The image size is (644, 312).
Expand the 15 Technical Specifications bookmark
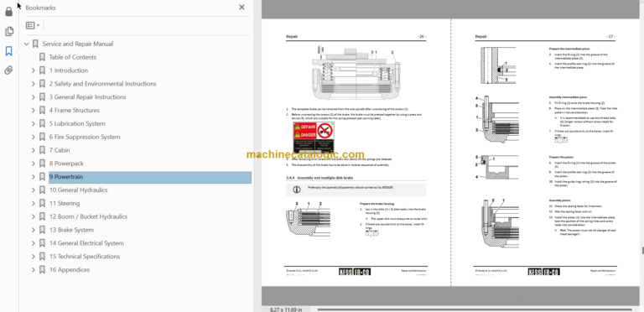[34, 257]
